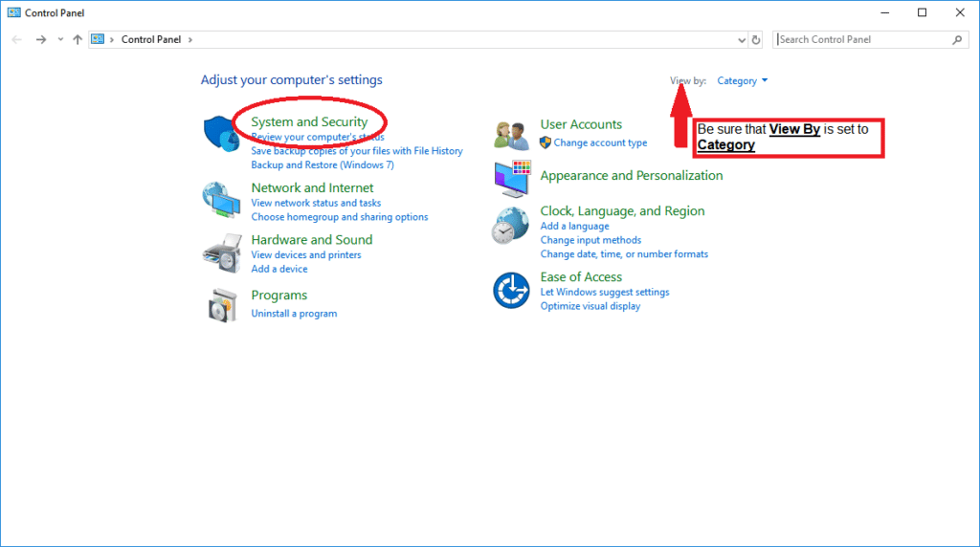Click the User Accounts people icon
The height and width of the screenshot is (547, 980).
coord(511,135)
